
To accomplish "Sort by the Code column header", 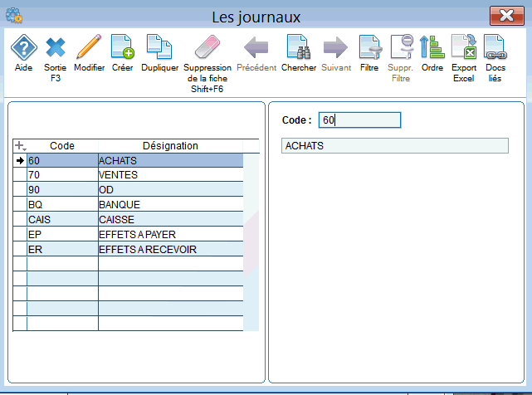I will (x=62, y=145).
